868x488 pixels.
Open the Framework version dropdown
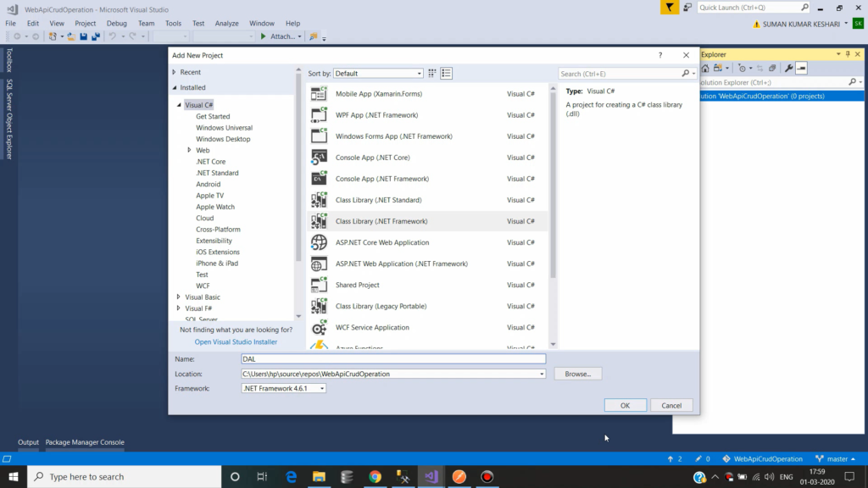[x=283, y=388]
